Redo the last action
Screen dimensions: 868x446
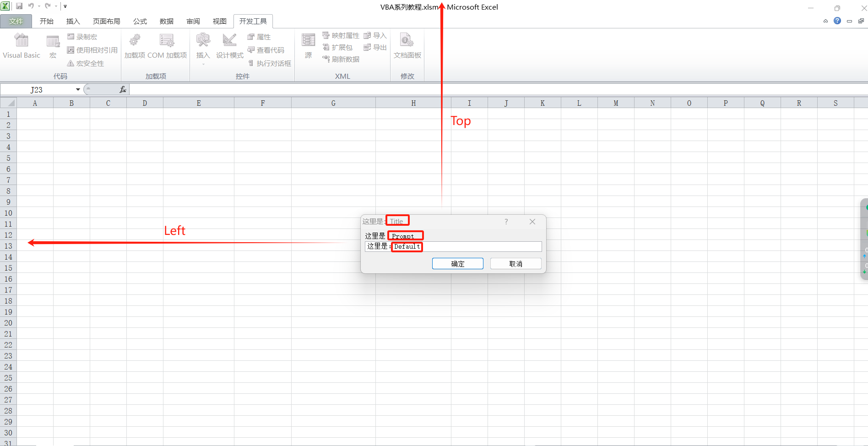pyautogui.click(x=48, y=6)
